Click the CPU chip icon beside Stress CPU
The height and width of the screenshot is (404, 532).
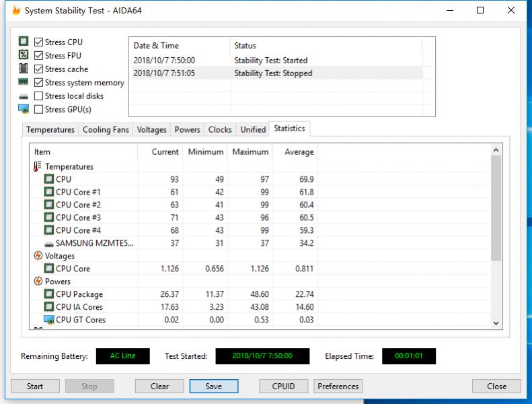[x=24, y=42]
